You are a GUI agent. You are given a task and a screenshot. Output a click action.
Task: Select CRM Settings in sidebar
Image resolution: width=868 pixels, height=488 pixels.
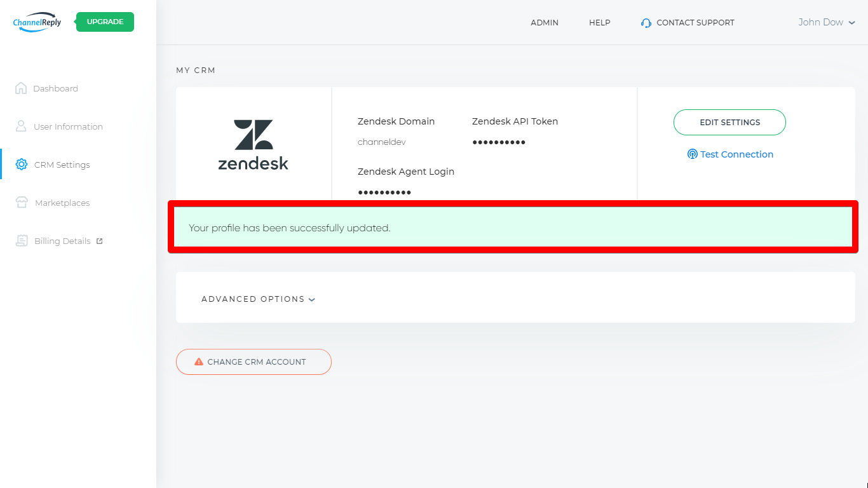pyautogui.click(x=62, y=165)
